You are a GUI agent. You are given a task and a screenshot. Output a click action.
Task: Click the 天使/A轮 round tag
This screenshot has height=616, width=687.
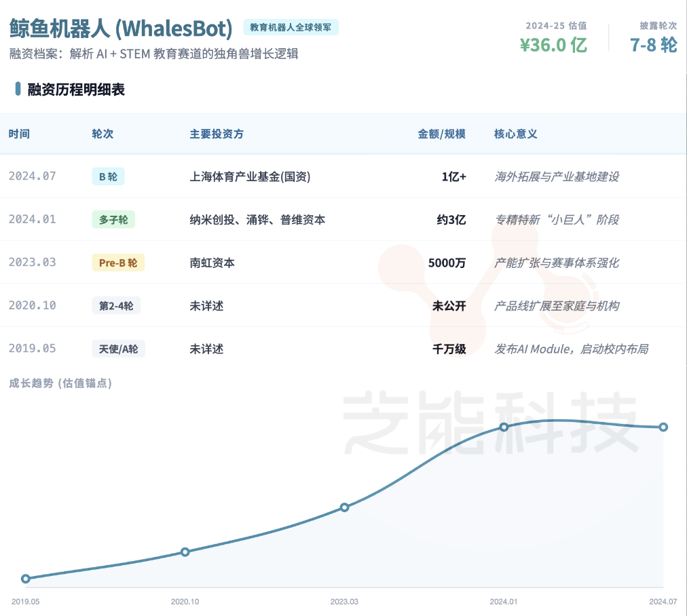coord(118,349)
